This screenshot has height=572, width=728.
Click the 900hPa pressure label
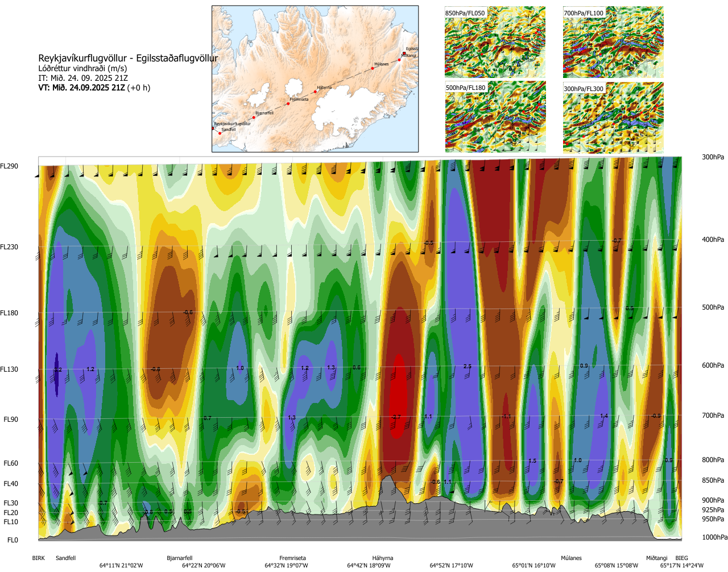click(x=713, y=500)
